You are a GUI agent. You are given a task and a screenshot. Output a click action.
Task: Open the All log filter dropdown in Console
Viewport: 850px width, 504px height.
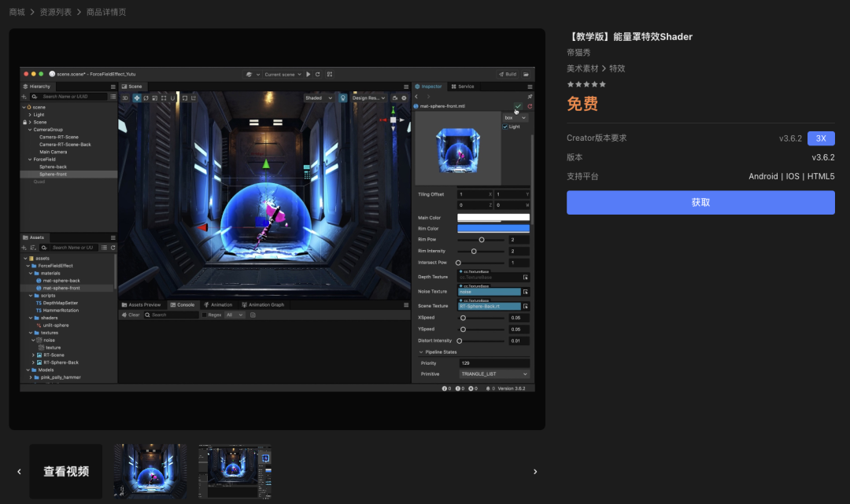235,315
